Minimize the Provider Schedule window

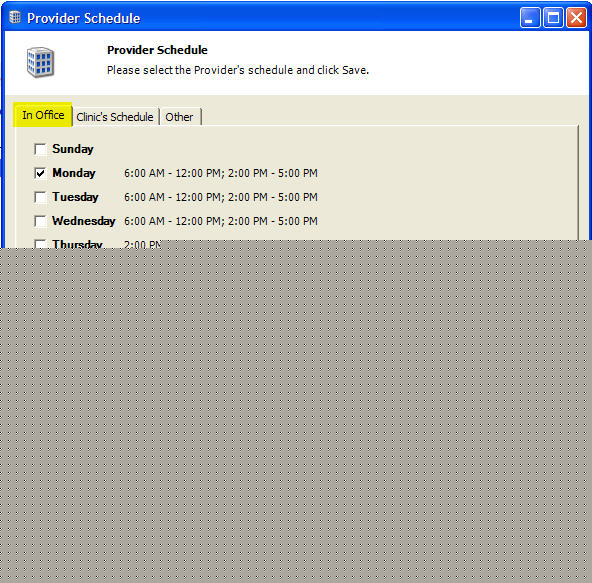(x=530, y=17)
